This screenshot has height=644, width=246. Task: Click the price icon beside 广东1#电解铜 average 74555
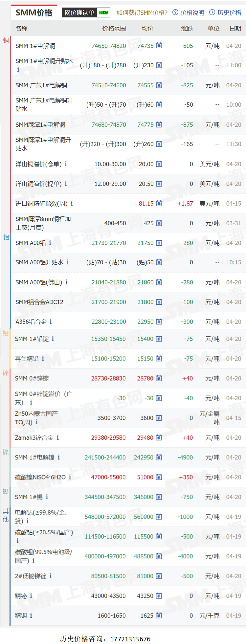click(159, 85)
